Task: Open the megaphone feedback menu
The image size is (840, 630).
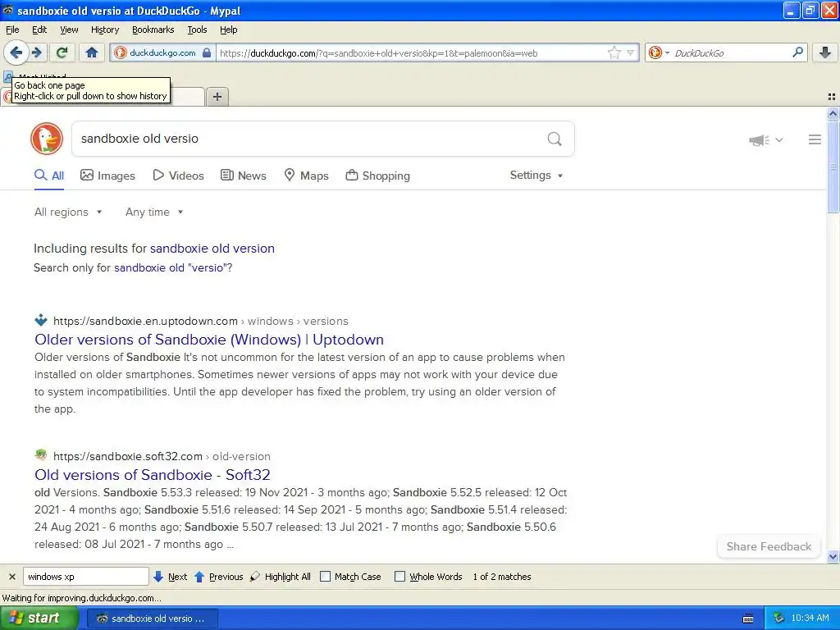Action: [766, 139]
